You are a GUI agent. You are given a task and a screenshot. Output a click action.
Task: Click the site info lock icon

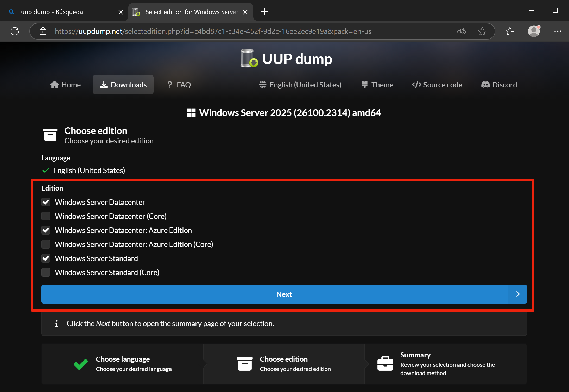43,31
